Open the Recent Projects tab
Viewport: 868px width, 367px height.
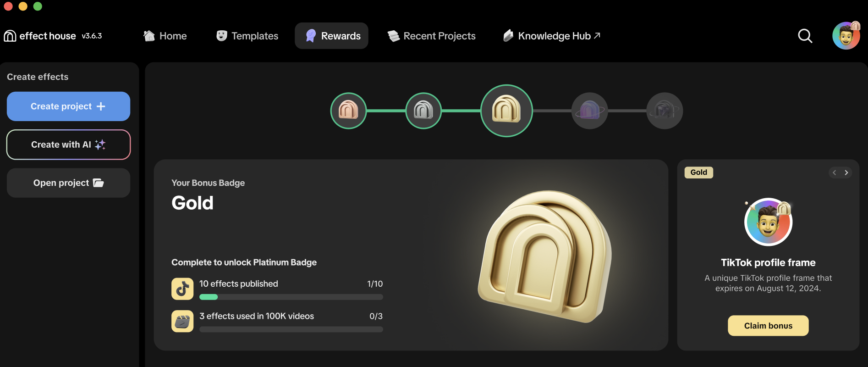tap(431, 36)
